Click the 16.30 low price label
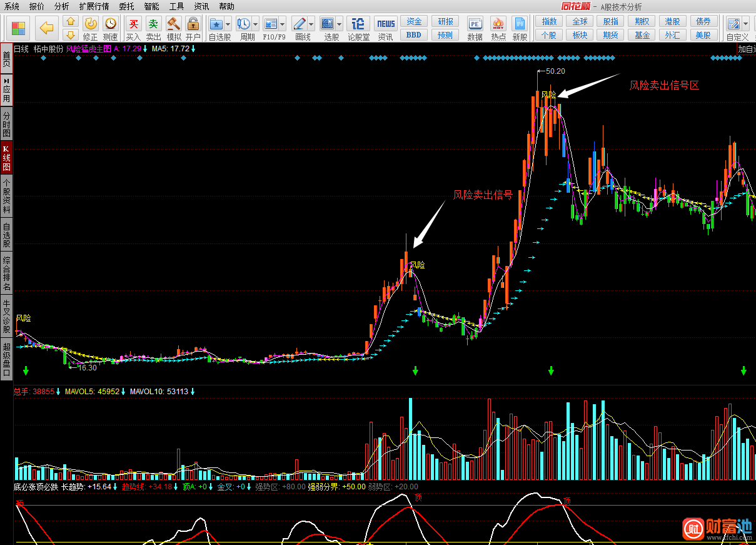The image size is (756, 545). 88,368
